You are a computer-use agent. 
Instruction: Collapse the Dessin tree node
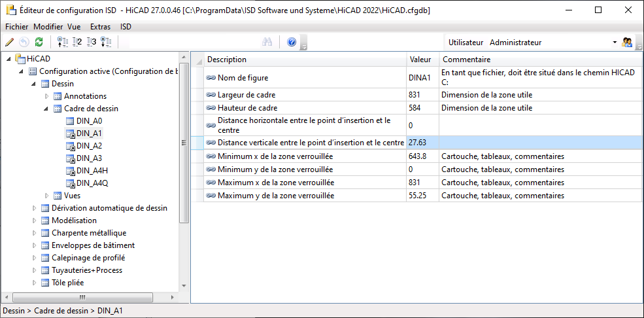34,84
